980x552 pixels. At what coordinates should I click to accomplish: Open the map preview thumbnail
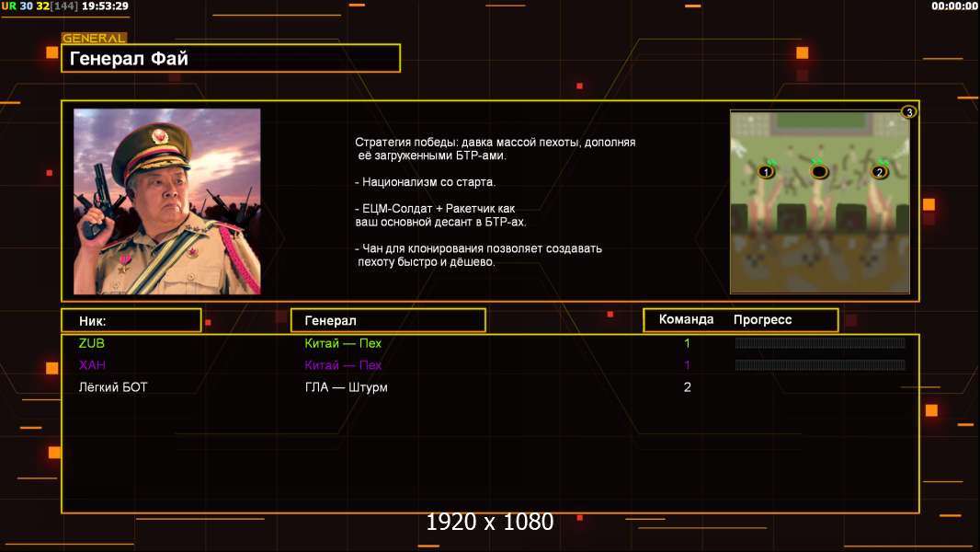point(820,201)
